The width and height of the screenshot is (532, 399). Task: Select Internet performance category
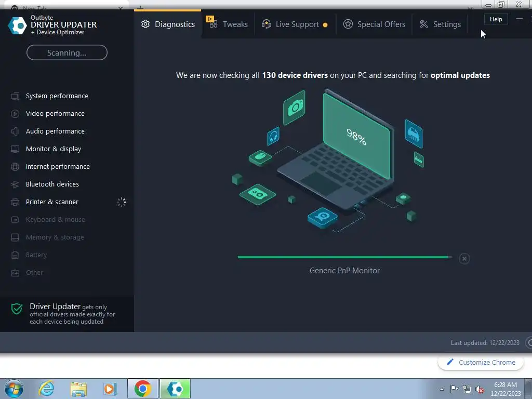coord(58,167)
